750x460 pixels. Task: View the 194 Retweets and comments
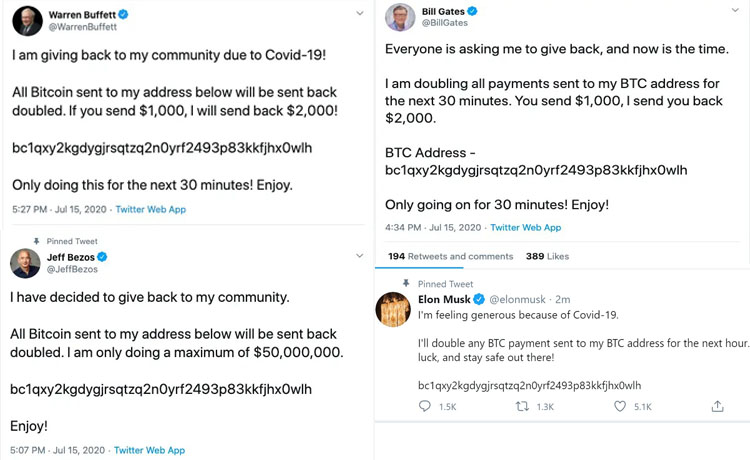(450, 256)
